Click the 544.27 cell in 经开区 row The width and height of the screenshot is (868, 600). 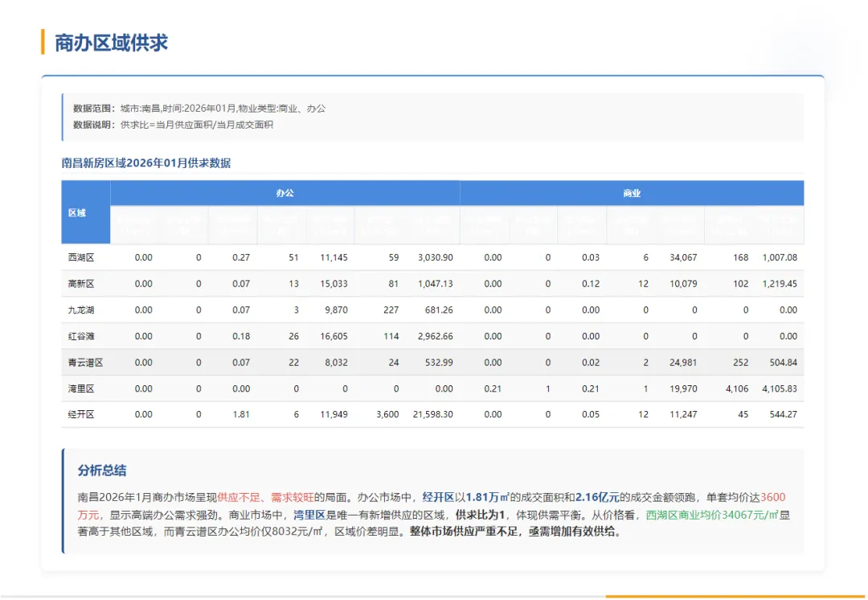coord(784,414)
